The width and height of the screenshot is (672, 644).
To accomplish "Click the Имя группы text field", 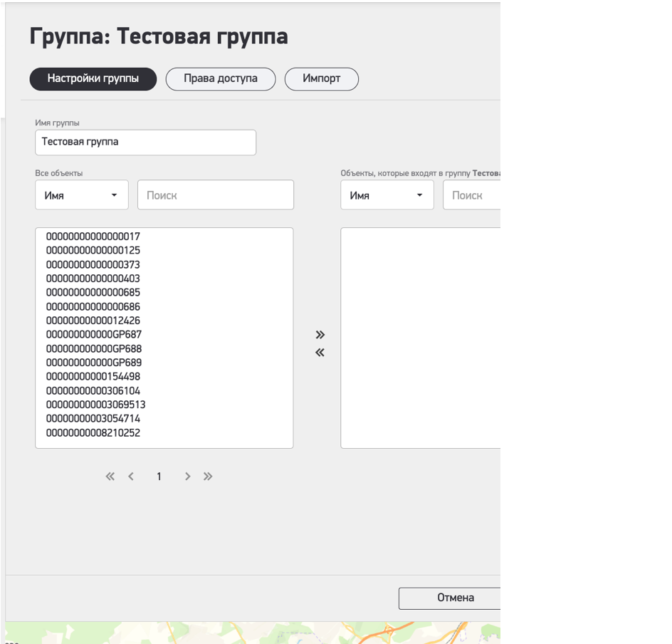I will tap(145, 142).
